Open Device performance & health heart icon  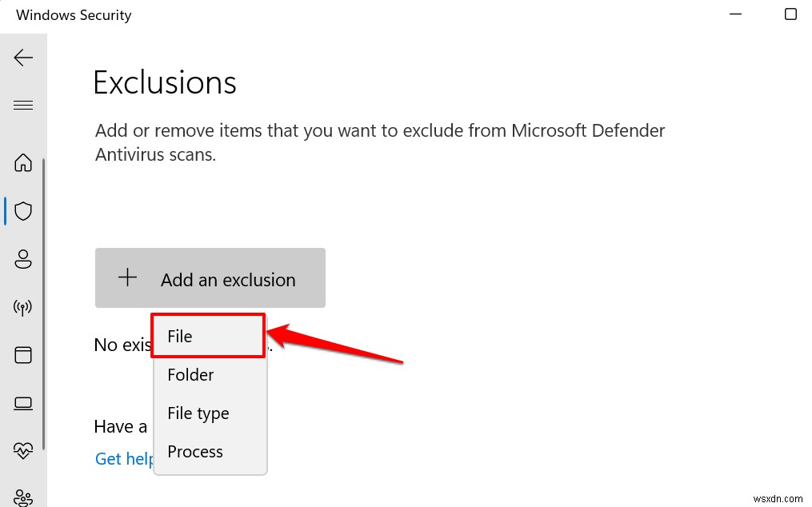(23, 450)
